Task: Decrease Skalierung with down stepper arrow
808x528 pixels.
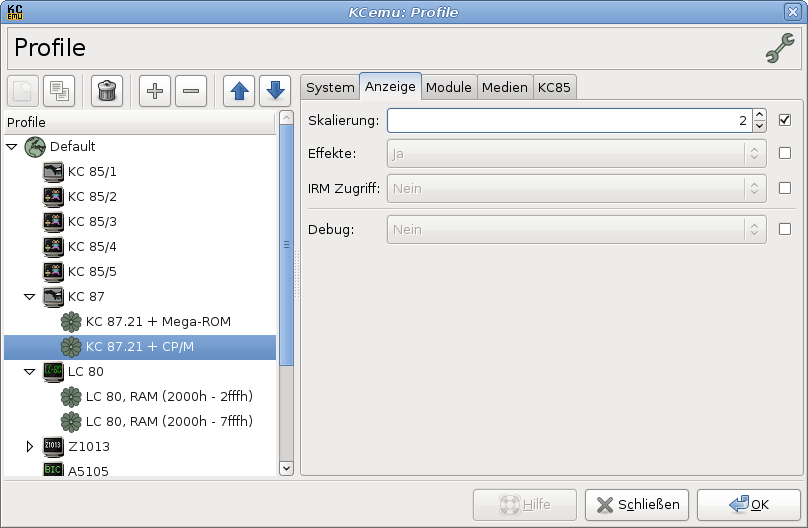Action: (759, 126)
